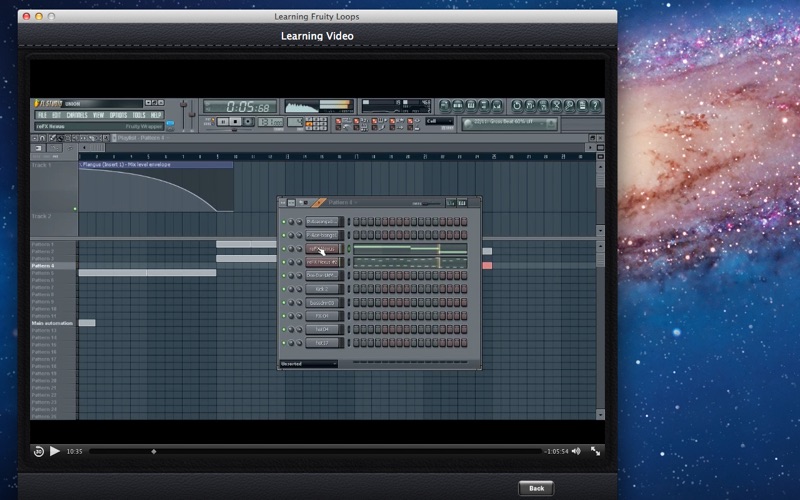800x500 pixels.
Task: Play the learning video
Action: click(55, 452)
